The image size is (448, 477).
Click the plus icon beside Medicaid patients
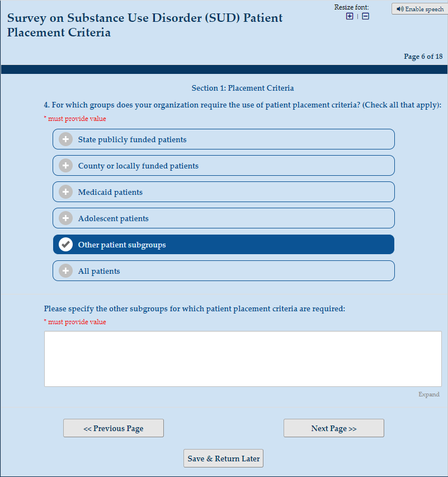[x=66, y=192]
